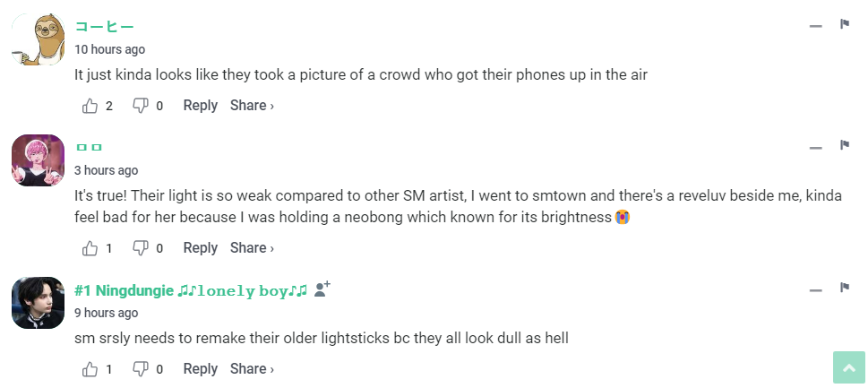
Task: Flag the comment about smtown
Action: [x=844, y=145]
